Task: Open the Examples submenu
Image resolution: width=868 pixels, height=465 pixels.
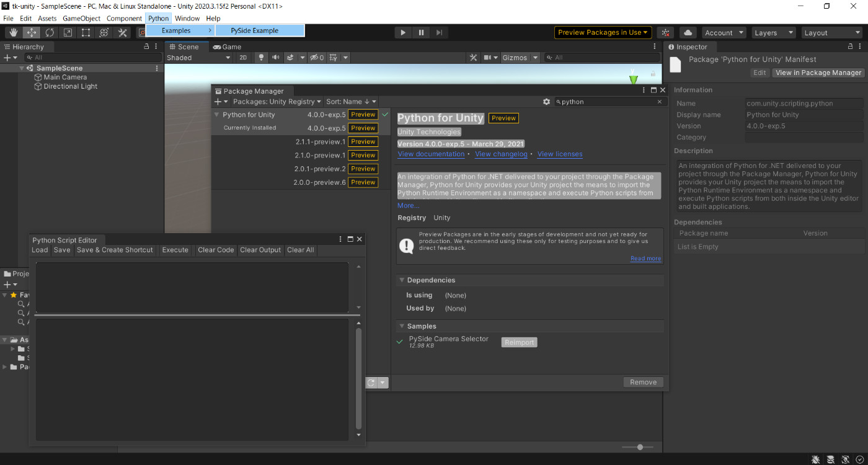Action: [x=180, y=30]
